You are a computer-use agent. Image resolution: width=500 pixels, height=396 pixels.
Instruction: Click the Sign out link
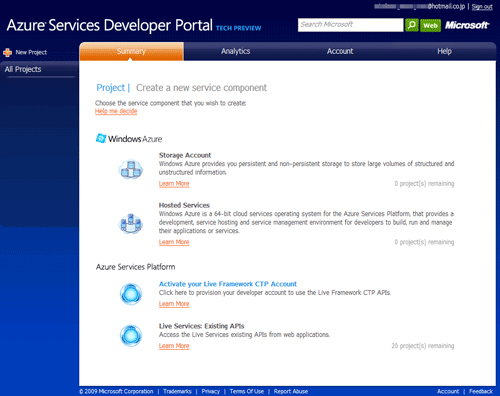click(482, 7)
